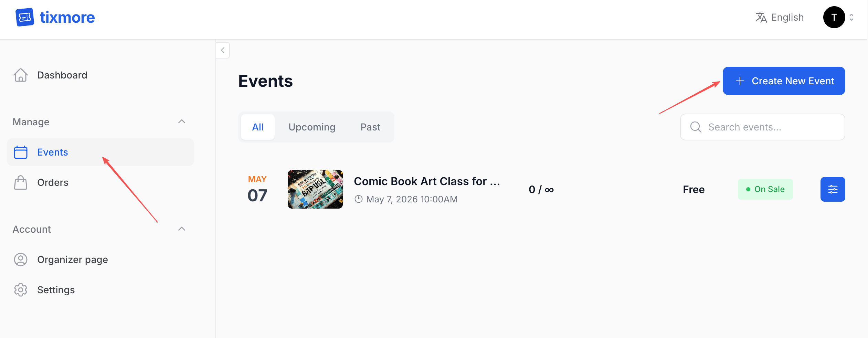Image resolution: width=868 pixels, height=338 pixels.
Task: Collapse the Account section chevron
Action: [x=182, y=229]
